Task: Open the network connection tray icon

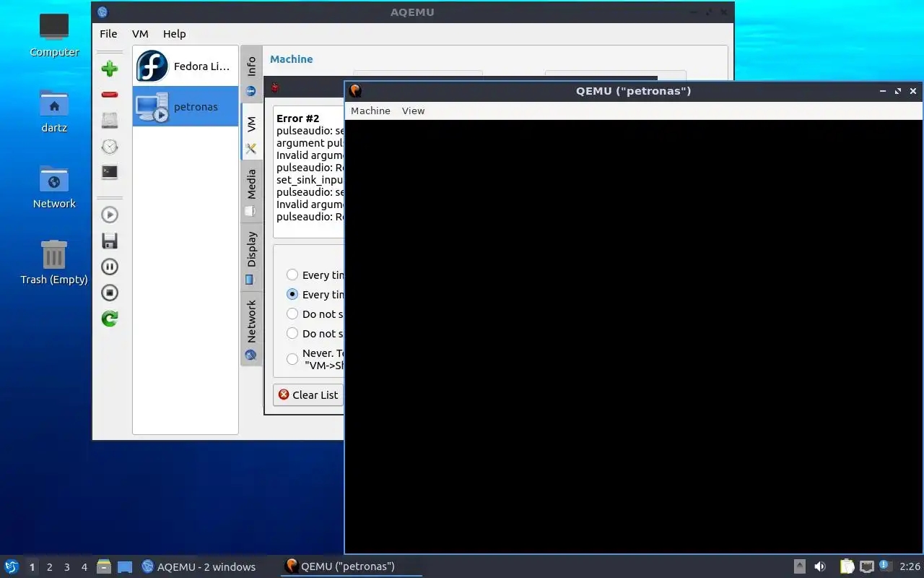Action: [x=867, y=566]
